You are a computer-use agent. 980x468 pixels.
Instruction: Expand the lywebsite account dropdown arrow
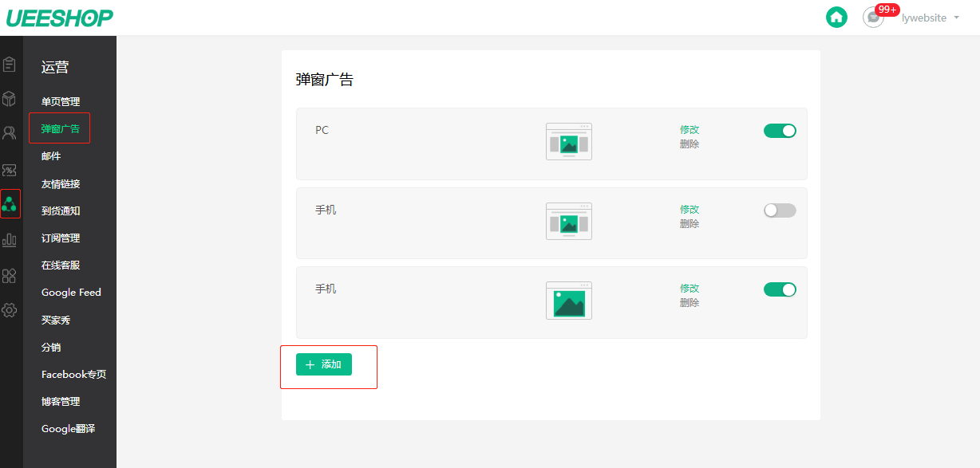[x=956, y=18]
